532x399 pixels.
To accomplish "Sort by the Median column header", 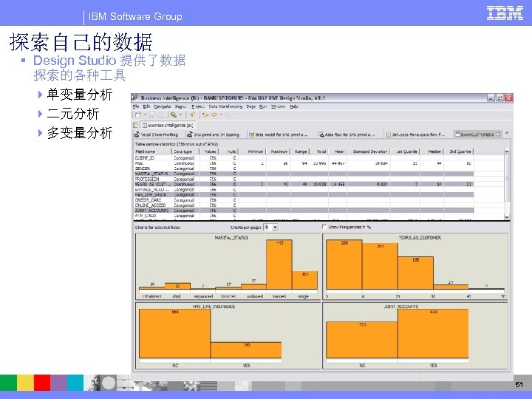I will click(432, 151).
